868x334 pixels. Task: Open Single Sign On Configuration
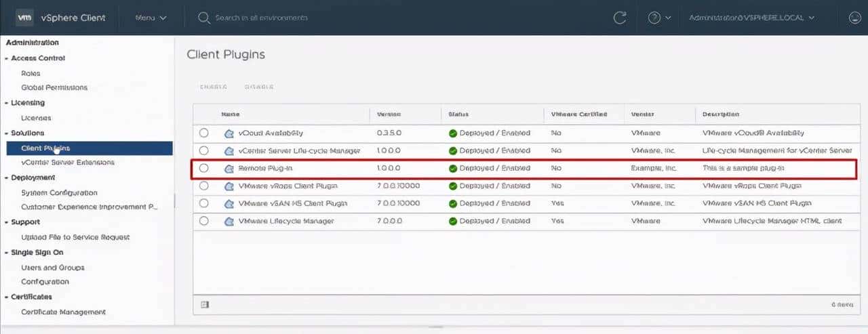pyautogui.click(x=45, y=282)
